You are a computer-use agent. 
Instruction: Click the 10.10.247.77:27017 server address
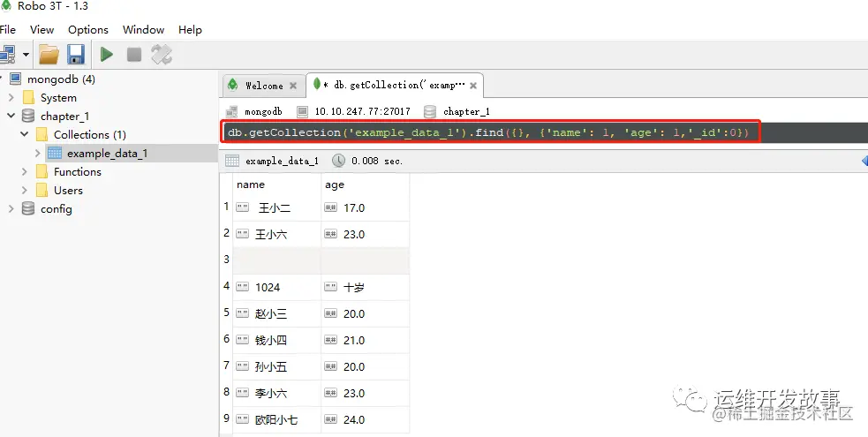click(x=363, y=112)
